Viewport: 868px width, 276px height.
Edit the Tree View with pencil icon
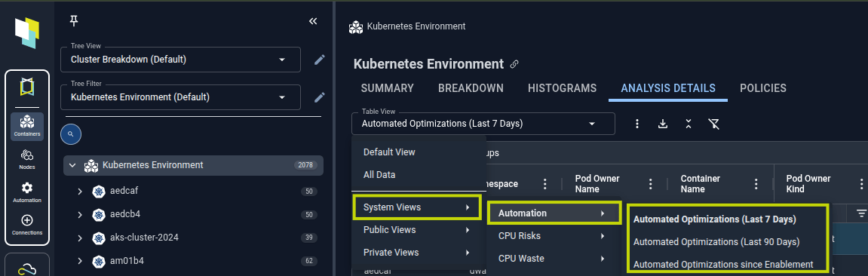click(x=320, y=60)
